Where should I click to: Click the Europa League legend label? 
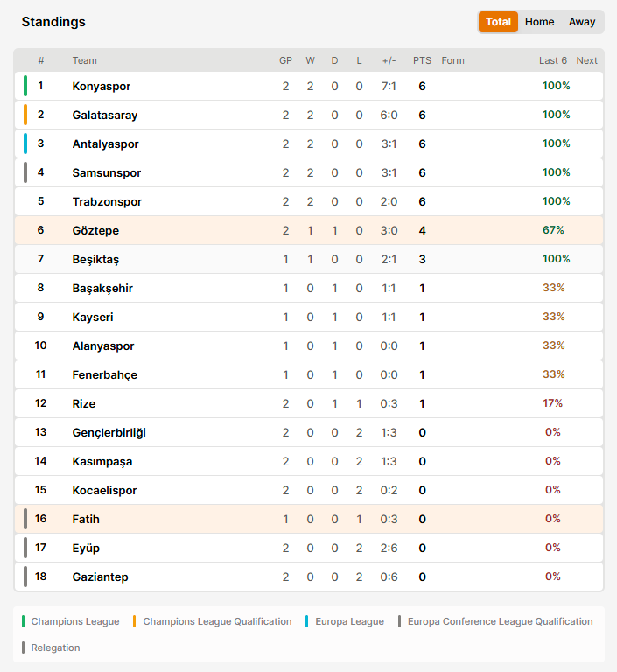pos(349,621)
